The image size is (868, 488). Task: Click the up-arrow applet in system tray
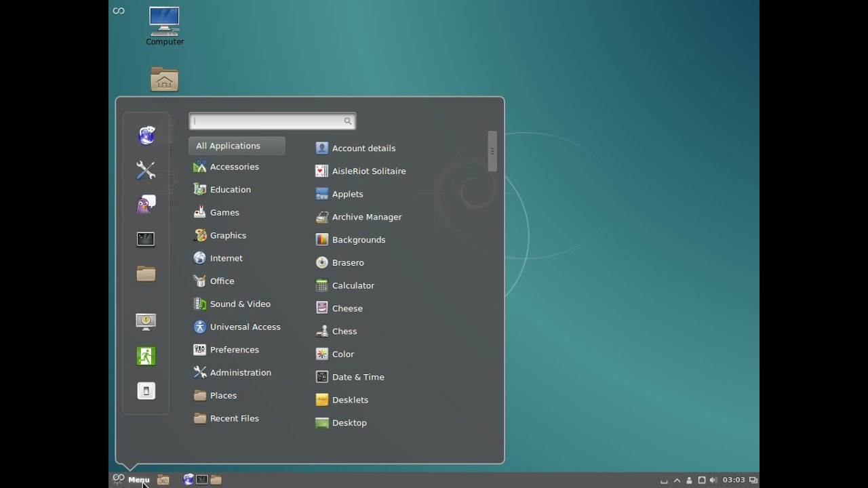tap(677, 481)
